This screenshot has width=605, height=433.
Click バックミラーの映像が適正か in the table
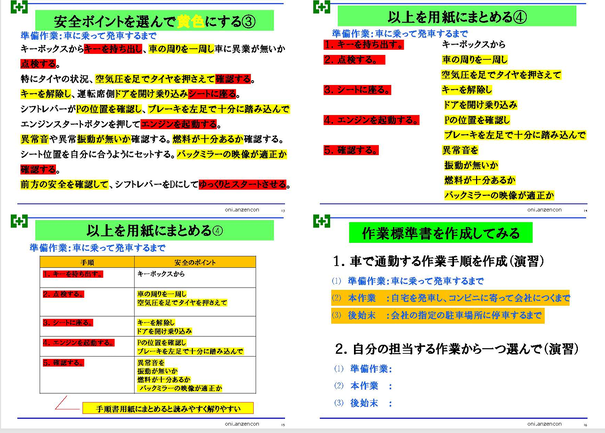point(180,388)
